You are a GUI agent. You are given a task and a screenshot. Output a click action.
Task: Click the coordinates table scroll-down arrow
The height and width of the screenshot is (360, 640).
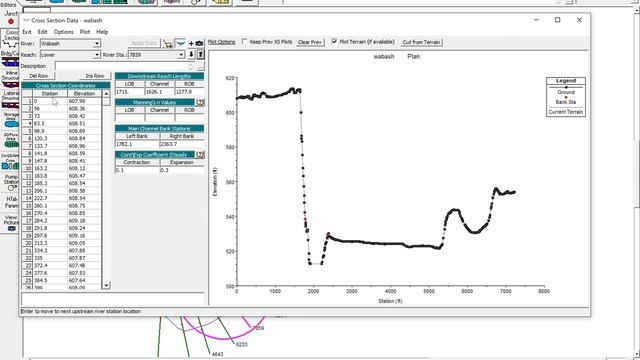(106, 285)
